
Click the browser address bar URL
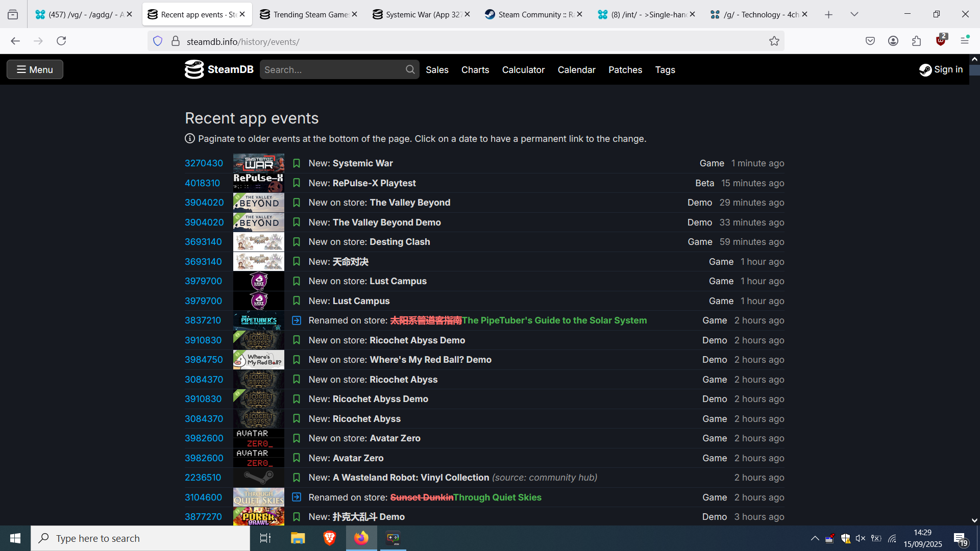[x=243, y=41]
